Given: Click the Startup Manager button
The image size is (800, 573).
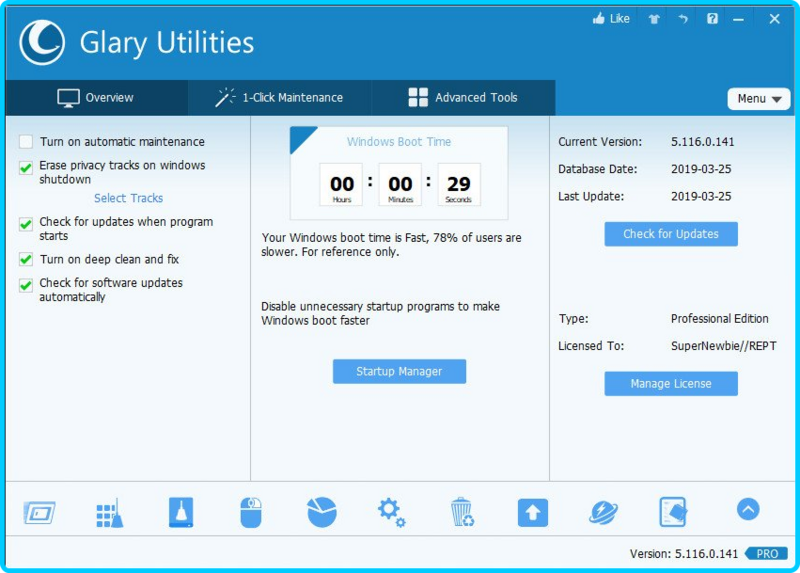Looking at the screenshot, I should (x=399, y=371).
